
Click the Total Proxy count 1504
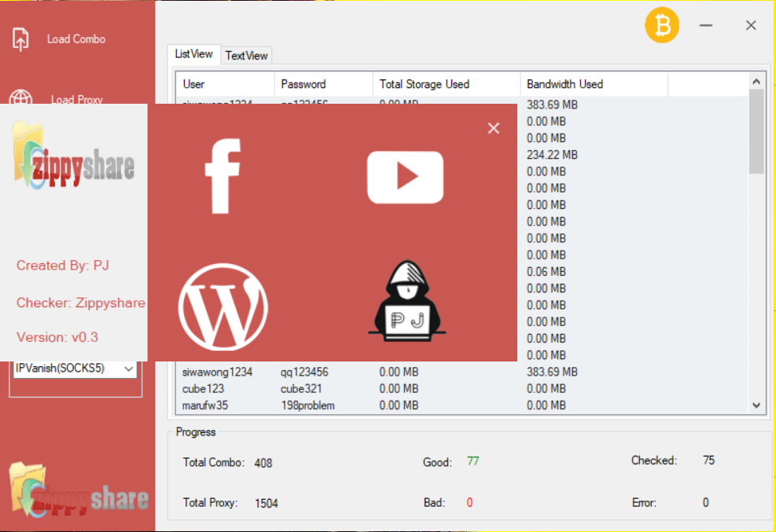267,504
